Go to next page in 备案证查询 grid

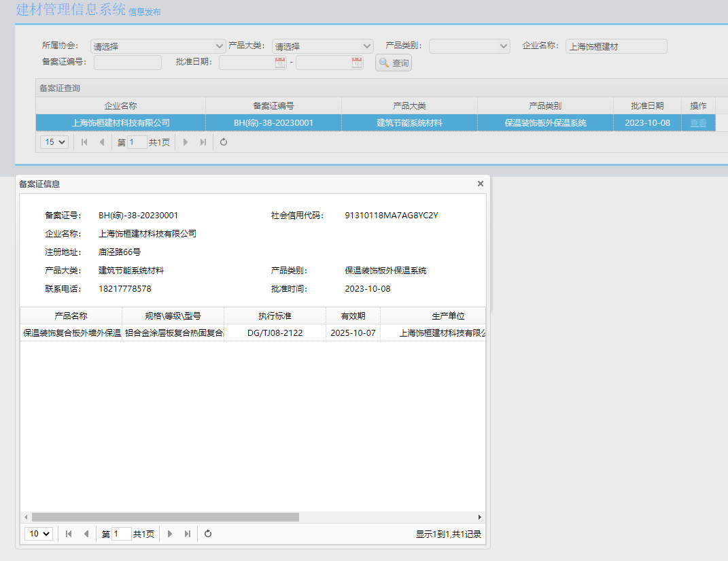(x=186, y=142)
